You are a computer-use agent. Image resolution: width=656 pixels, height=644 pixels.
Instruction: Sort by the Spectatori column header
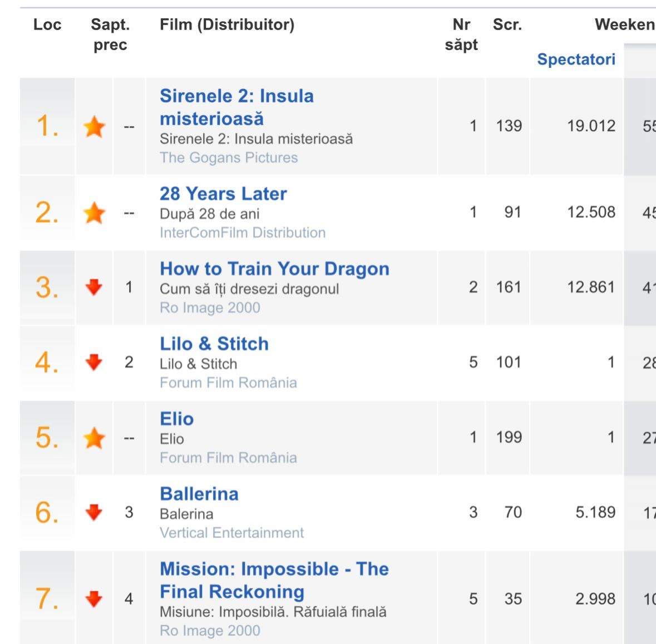coord(576,60)
